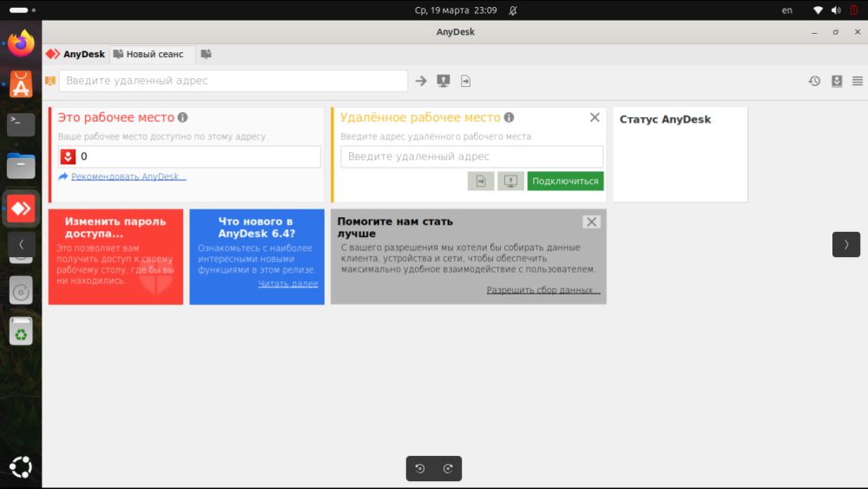Image resolution: width=868 pixels, height=489 pixels.
Task: Click the date and time in top bar
Action: click(x=456, y=10)
